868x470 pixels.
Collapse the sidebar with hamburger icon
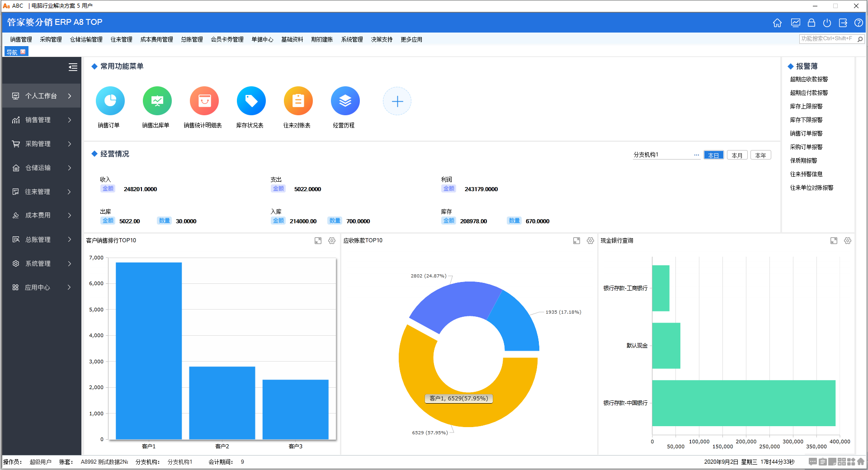coord(73,67)
